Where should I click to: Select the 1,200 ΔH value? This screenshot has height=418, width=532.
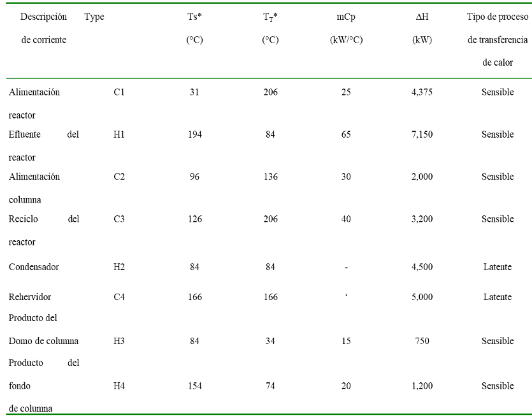pos(422,386)
